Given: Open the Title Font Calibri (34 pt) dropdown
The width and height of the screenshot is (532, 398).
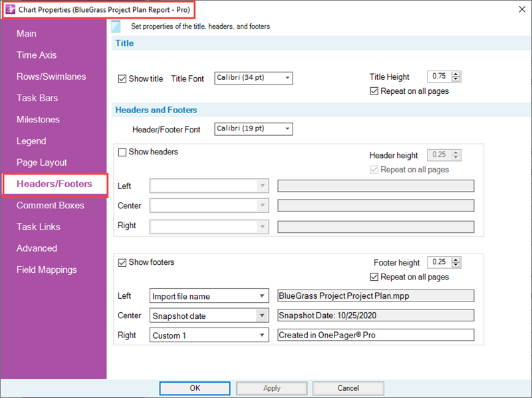Looking at the screenshot, I should pos(253,78).
